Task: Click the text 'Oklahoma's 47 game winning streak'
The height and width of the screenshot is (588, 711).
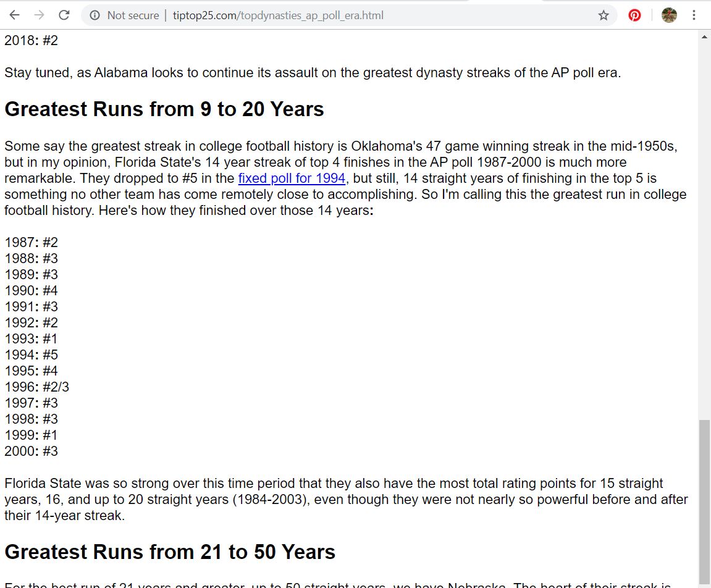Action: click(x=460, y=146)
